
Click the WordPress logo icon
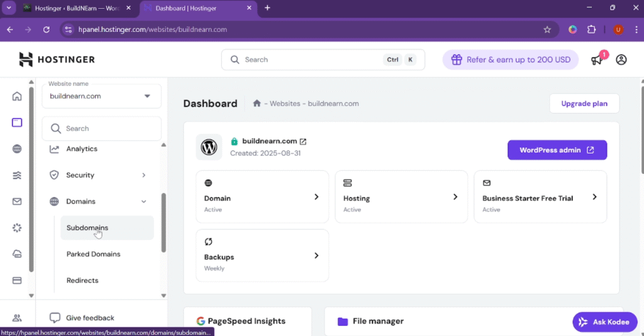pos(209,147)
